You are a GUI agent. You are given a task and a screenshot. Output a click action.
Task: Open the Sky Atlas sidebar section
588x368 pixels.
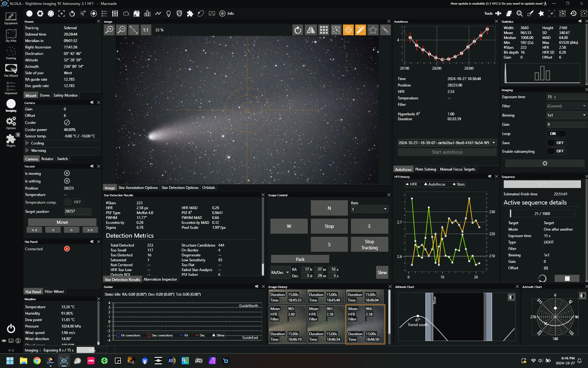11,36
